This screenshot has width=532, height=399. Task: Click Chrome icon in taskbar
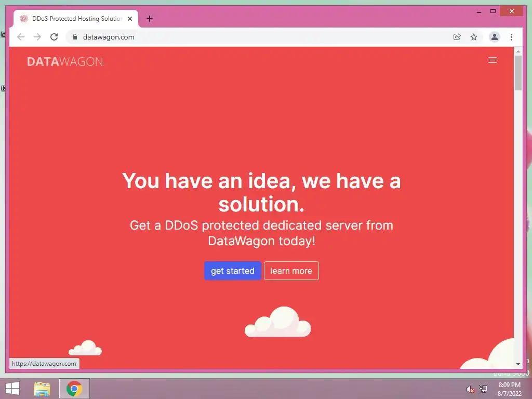point(74,389)
